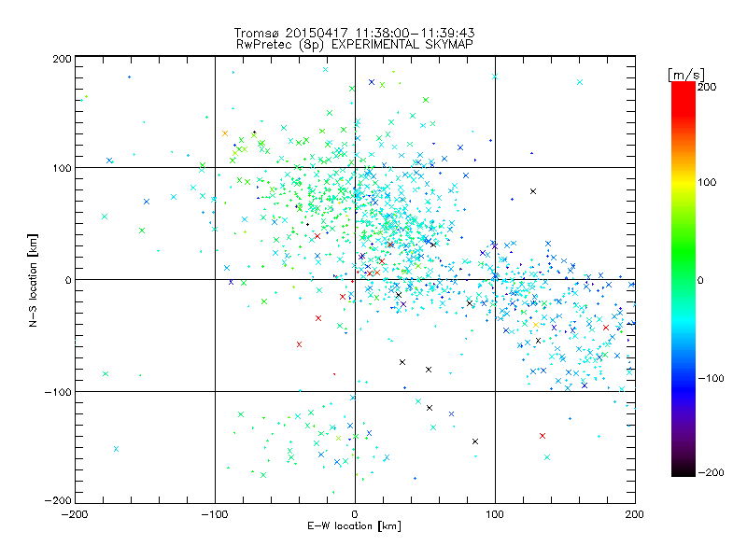The width and height of the screenshot is (747, 560).
Task: Click the colorbar tick label "-200"
Action: [711, 472]
